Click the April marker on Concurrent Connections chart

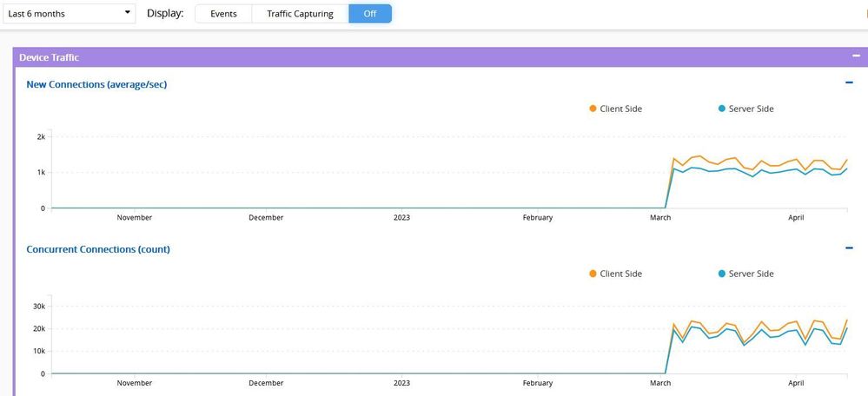(x=795, y=382)
